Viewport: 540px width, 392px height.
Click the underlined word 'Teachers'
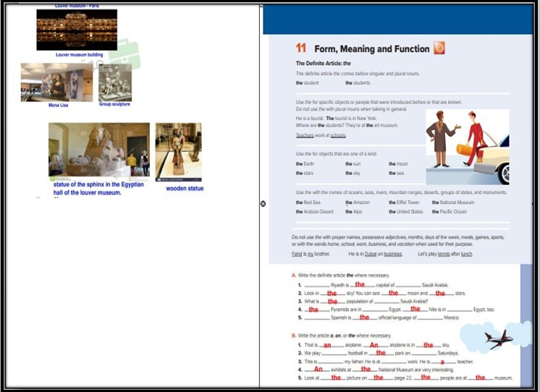click(x=305, y=135)
